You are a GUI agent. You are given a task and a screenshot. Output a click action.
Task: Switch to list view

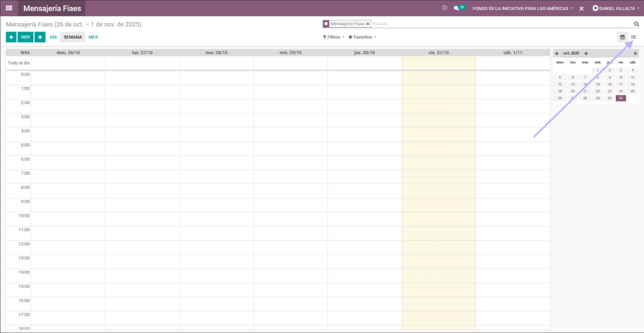tap(633, 37)
